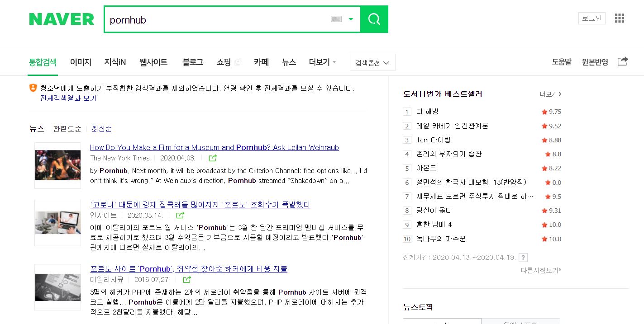Click the 도움말 link
644x324 pixels.
562,62
